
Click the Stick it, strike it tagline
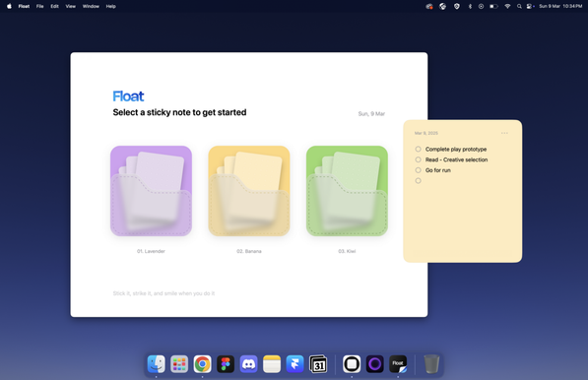pyautogui.click(x=163, y=293)
